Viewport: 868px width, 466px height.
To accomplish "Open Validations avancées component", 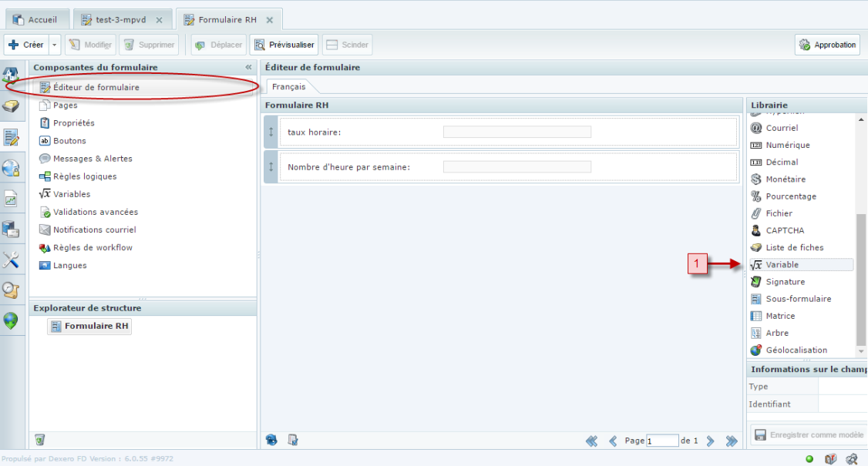I will pyautogui.click(x=95, y=212).
